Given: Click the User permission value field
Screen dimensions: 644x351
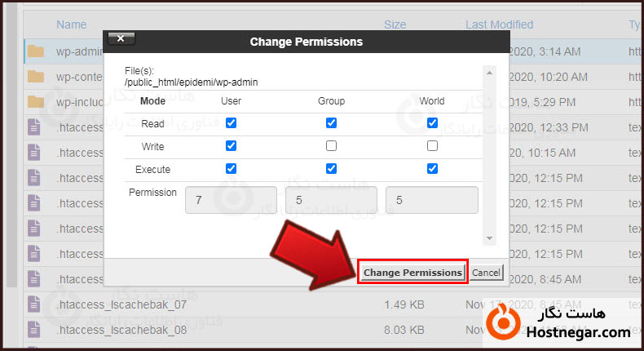Looking at the screenshot, I should pos(231,201).
